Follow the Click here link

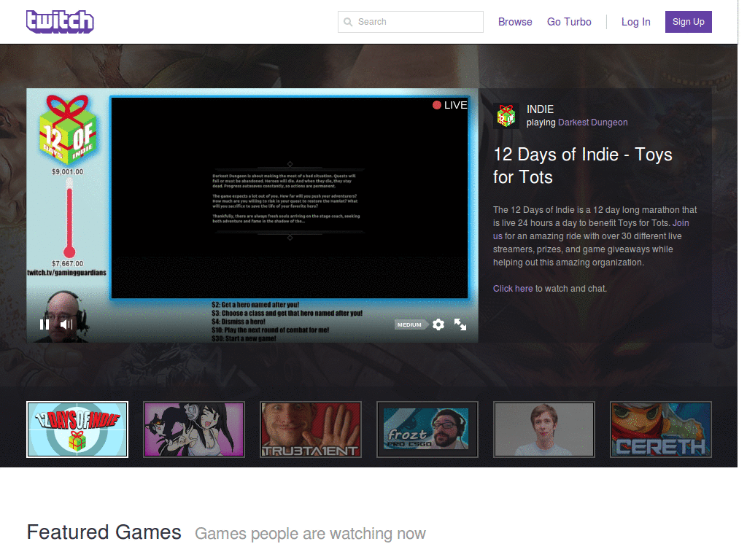click(x=513, y=289)
